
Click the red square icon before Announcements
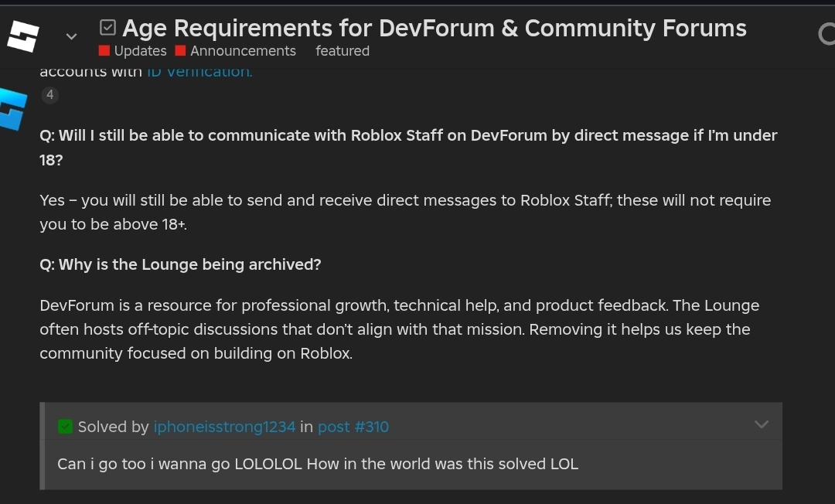point(182,50)
